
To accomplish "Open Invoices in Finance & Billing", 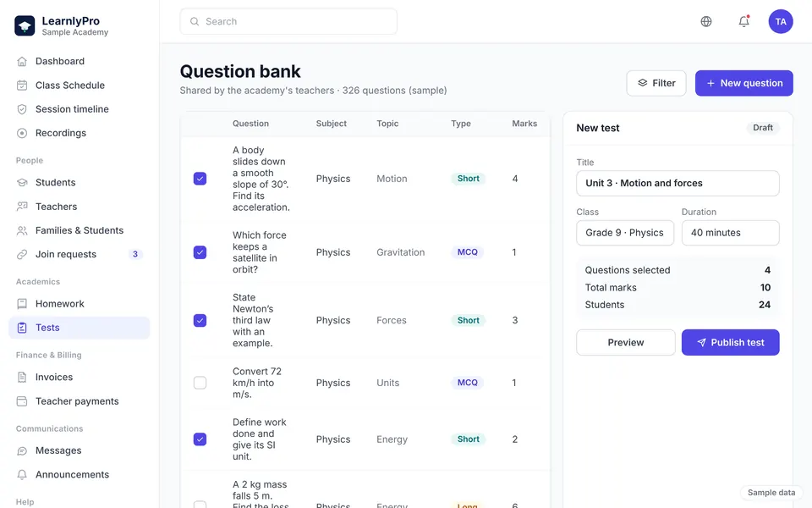I will coord(80,377).
